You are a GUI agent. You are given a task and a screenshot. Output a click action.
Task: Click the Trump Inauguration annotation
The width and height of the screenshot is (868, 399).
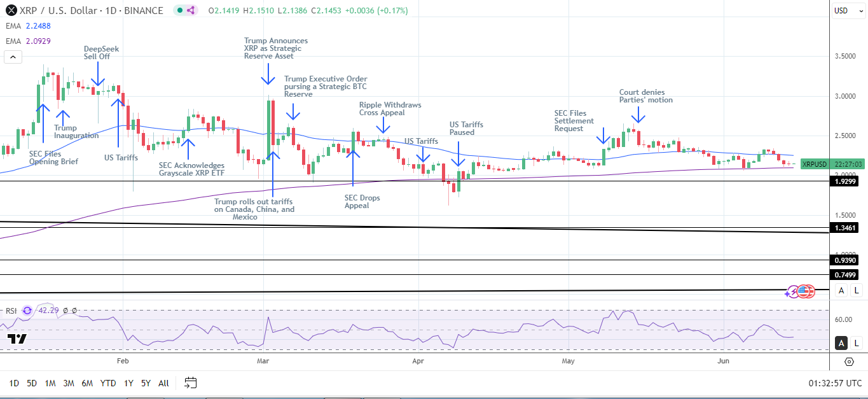tap(76, 132)
